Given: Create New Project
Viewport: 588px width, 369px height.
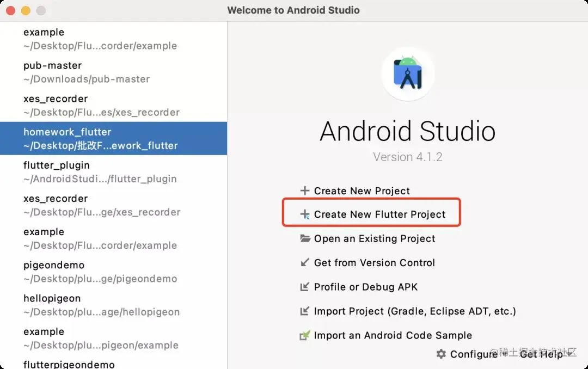Looking at the screenshot, I should pyautogui.click(x=362, y=190).
